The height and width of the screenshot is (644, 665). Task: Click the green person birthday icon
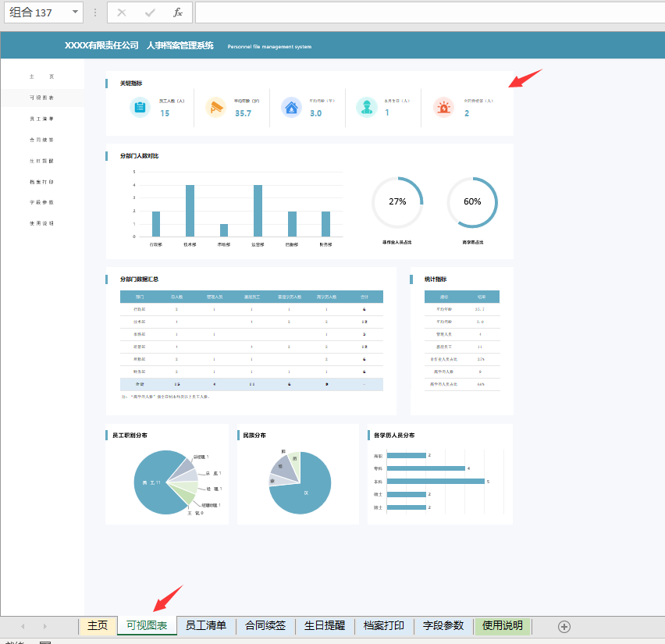click(367, 107)
